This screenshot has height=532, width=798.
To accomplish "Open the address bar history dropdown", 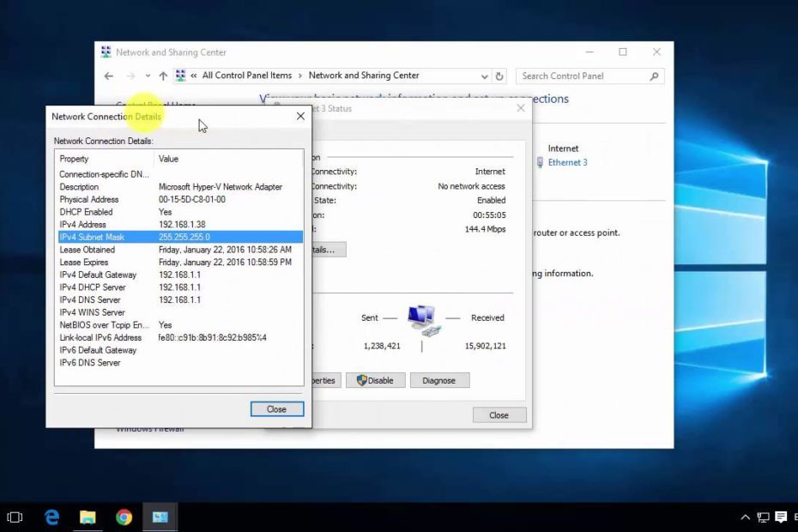I will click(485, 76).
